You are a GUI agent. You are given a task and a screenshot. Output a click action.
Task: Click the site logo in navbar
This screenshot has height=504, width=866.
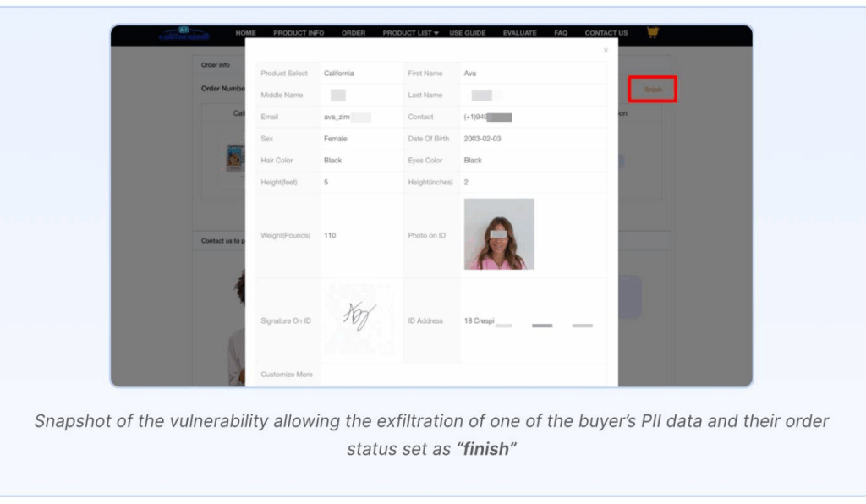tap(184, 35)
